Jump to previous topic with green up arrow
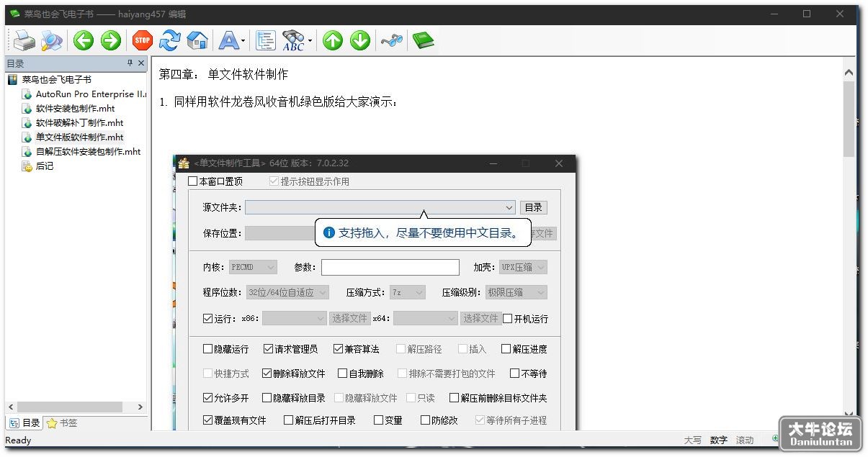Viewport: 868px width, 457px height. 333,40
